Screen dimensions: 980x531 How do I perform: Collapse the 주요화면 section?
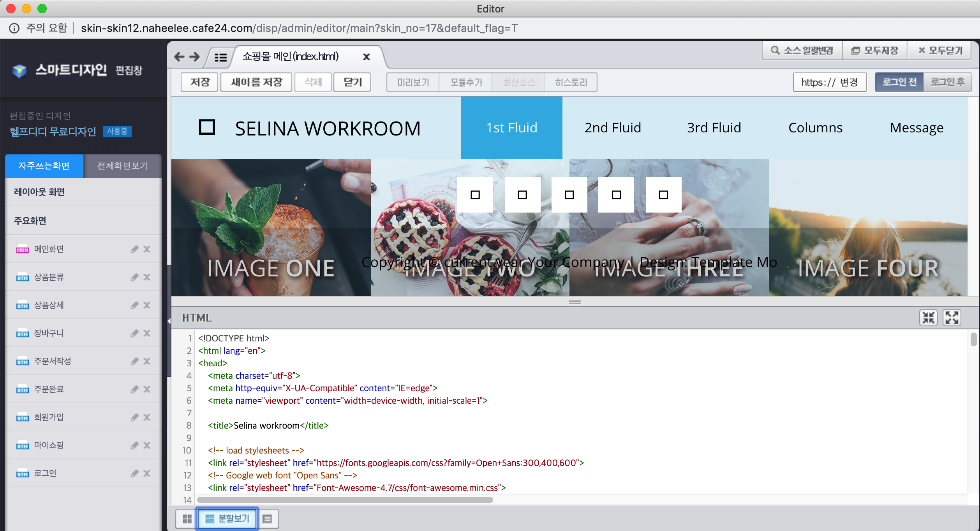(83, 221)
